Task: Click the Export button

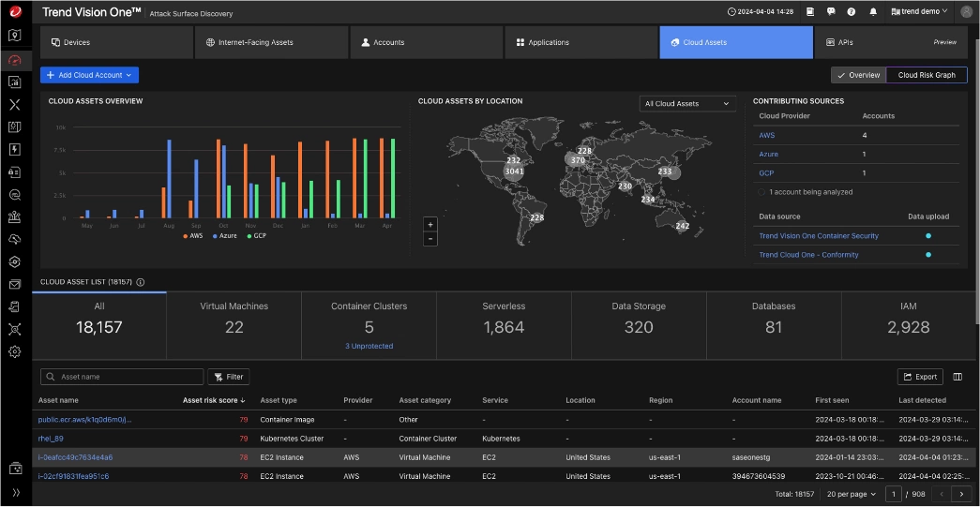Action: point(920,377)
